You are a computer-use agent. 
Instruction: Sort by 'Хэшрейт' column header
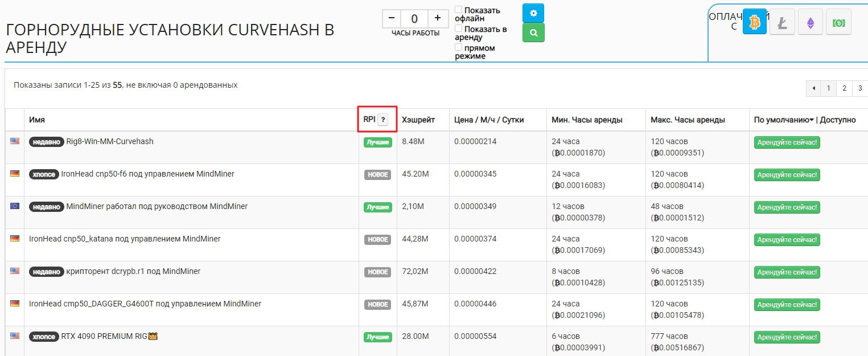[418, 120]
